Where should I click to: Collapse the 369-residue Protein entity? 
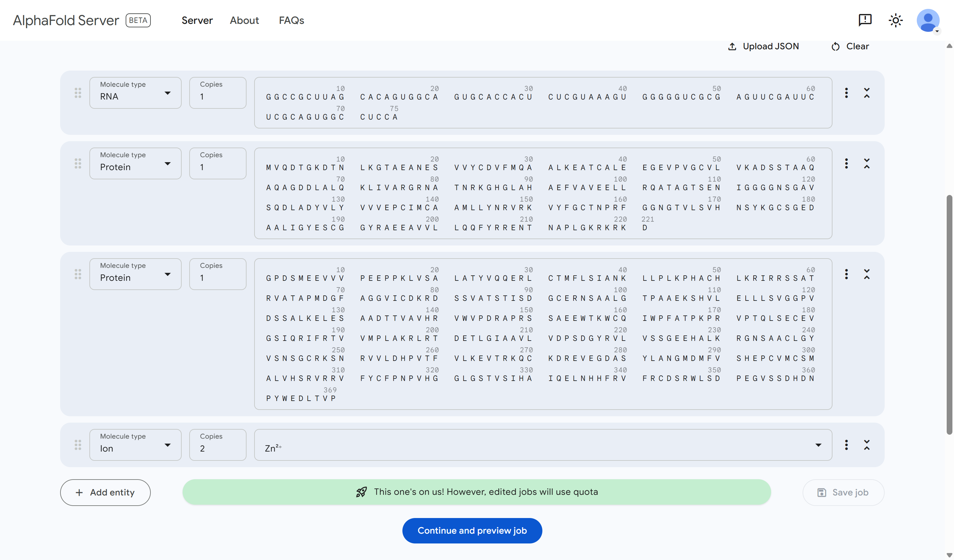click(867, 274)
